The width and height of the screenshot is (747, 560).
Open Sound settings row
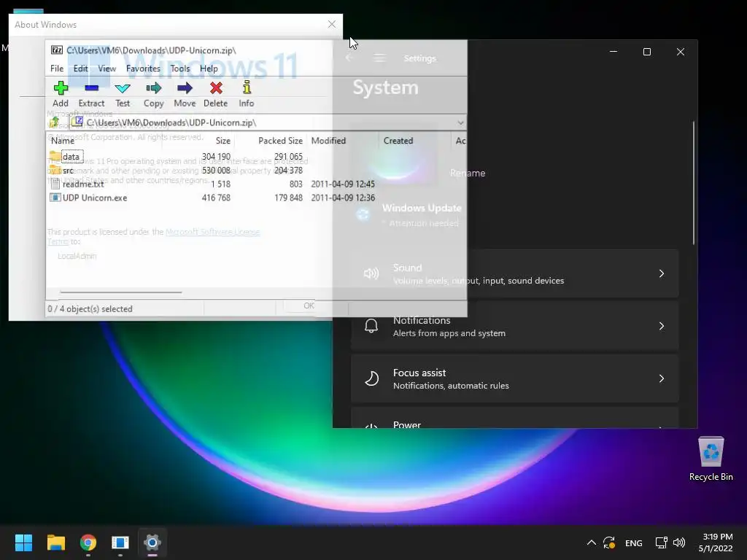click(514, 273)
